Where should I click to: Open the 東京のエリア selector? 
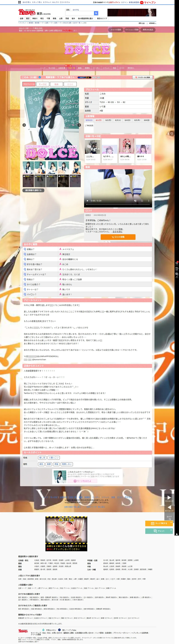(102, 18)
